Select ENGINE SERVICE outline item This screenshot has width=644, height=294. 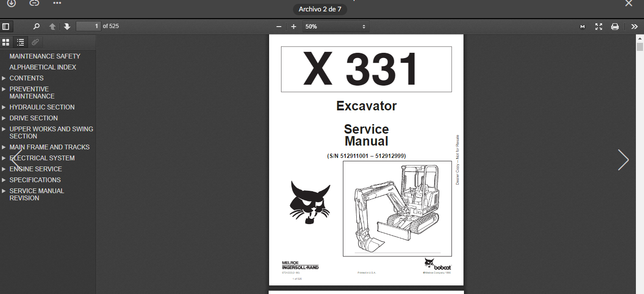(36, 169)
